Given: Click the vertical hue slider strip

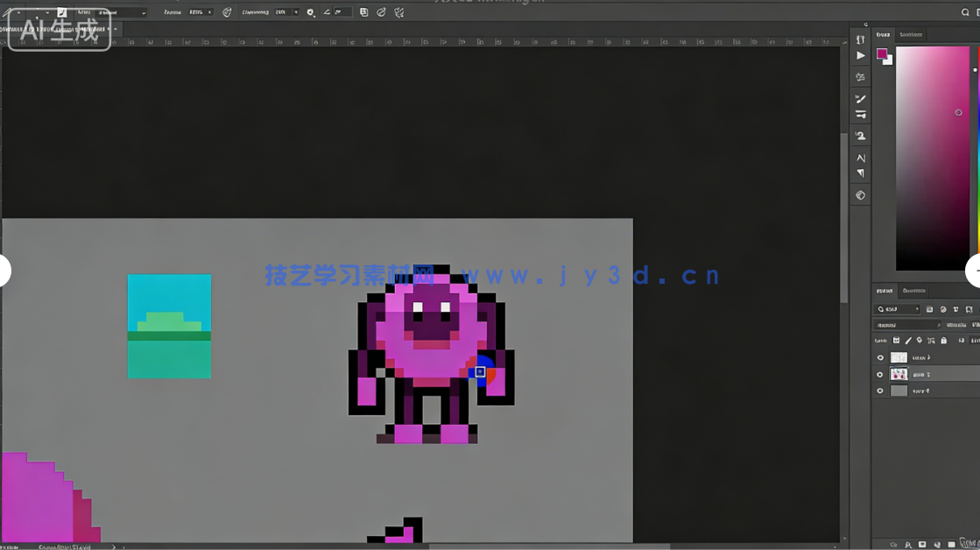Looking at the screenshot, I should [x=976, y=158].
